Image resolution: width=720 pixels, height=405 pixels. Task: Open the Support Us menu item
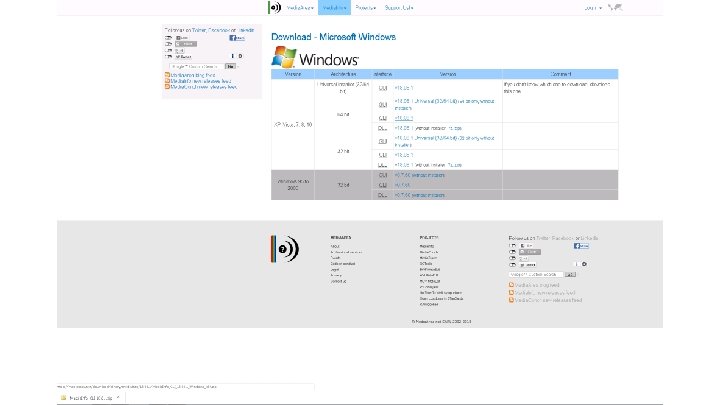point(399,8)
